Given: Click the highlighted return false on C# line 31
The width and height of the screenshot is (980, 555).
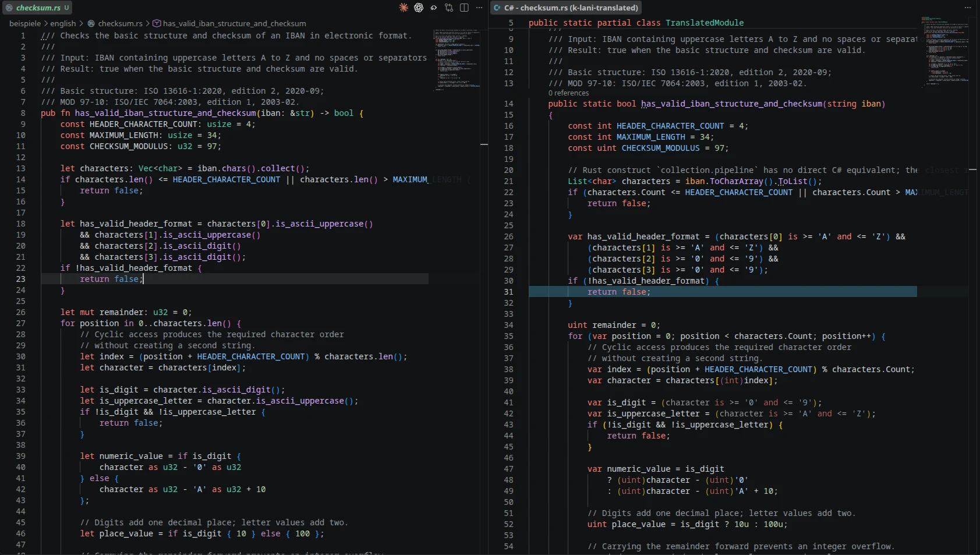Looking at the screenshot, I should (618, 292).
